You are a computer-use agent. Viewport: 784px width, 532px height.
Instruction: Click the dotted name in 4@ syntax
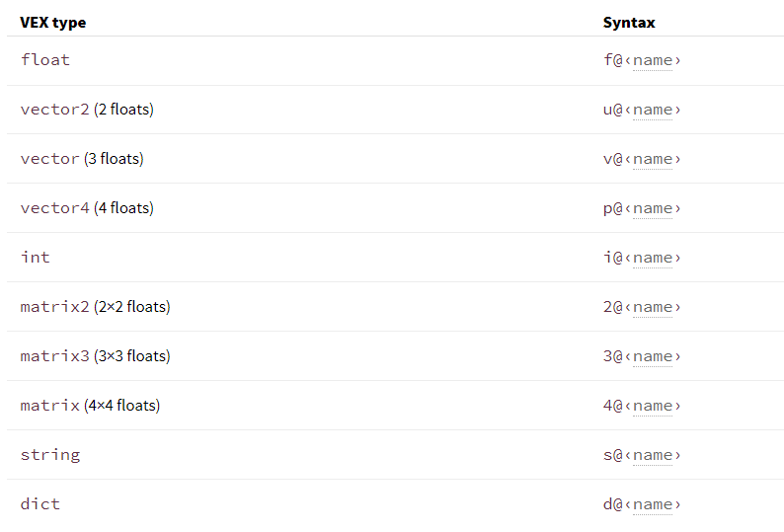[653, 406]
